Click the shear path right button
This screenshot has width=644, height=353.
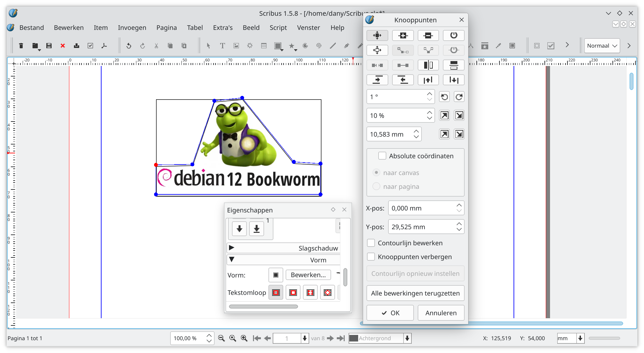377,80
